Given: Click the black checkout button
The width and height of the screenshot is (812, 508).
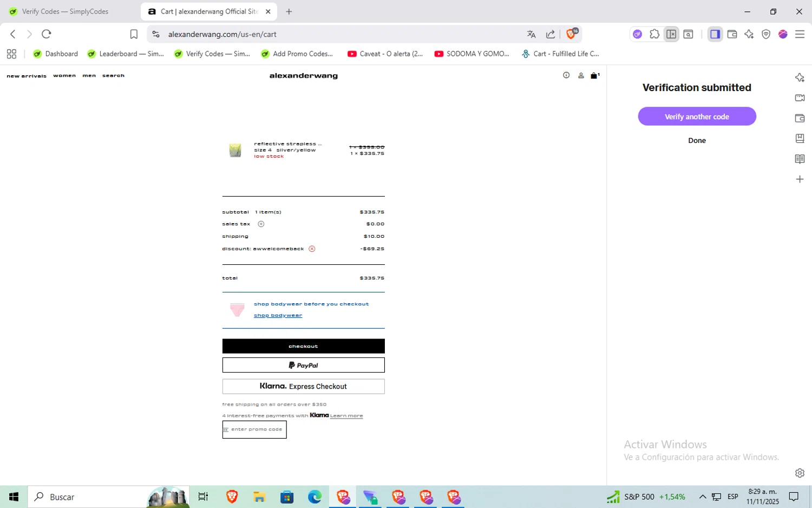Looking at the screenshot, I should tap(303, 346).
